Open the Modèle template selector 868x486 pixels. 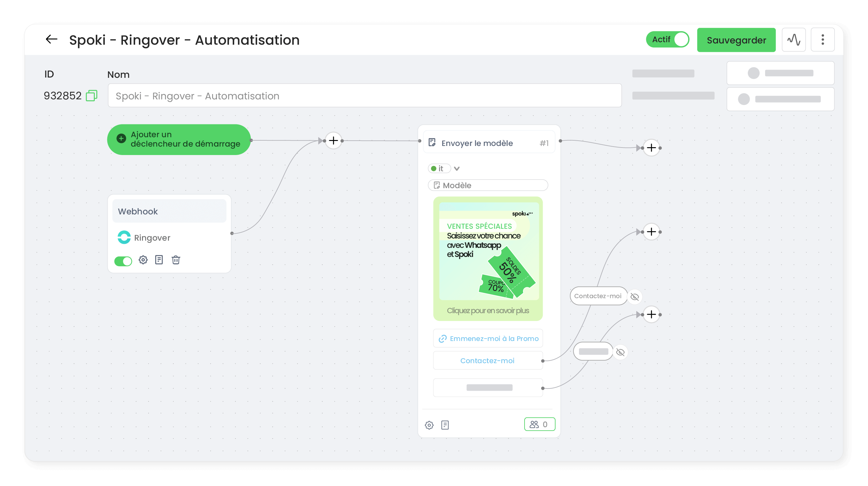pyautogui.click(x=488, y=185)
